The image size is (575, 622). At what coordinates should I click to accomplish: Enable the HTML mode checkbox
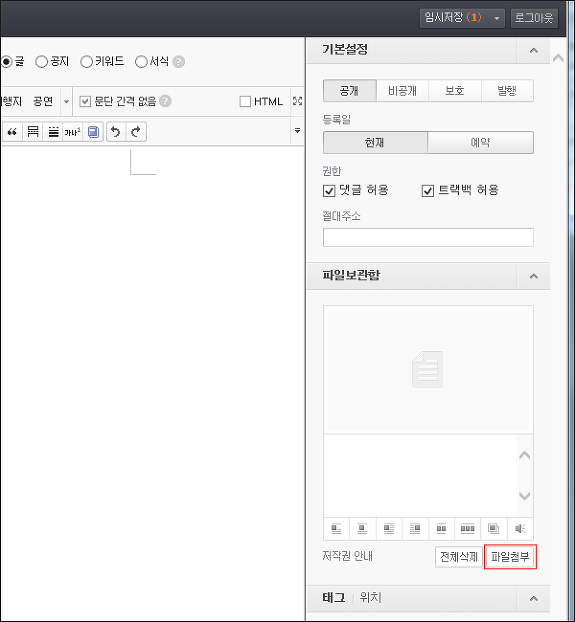[x=245, y=102]
